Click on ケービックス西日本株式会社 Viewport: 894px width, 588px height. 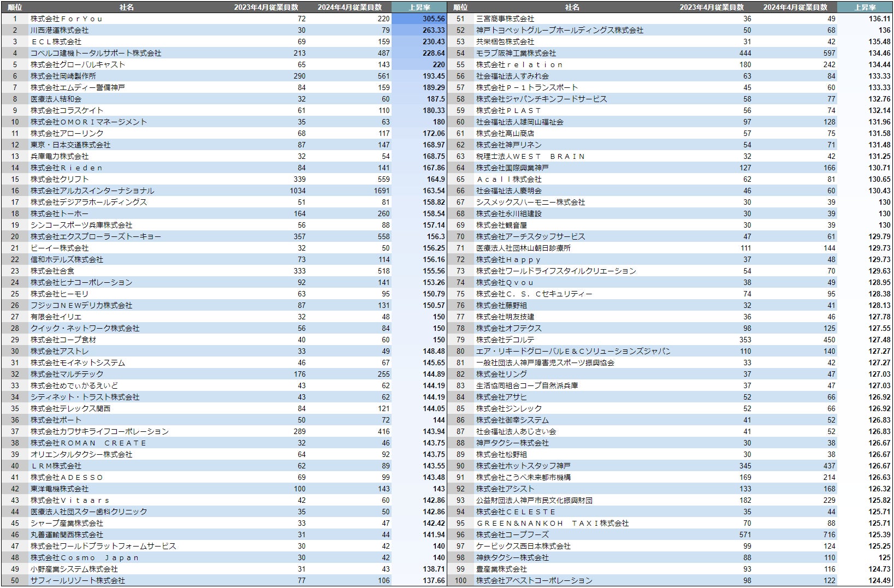[x=524, y=546]
